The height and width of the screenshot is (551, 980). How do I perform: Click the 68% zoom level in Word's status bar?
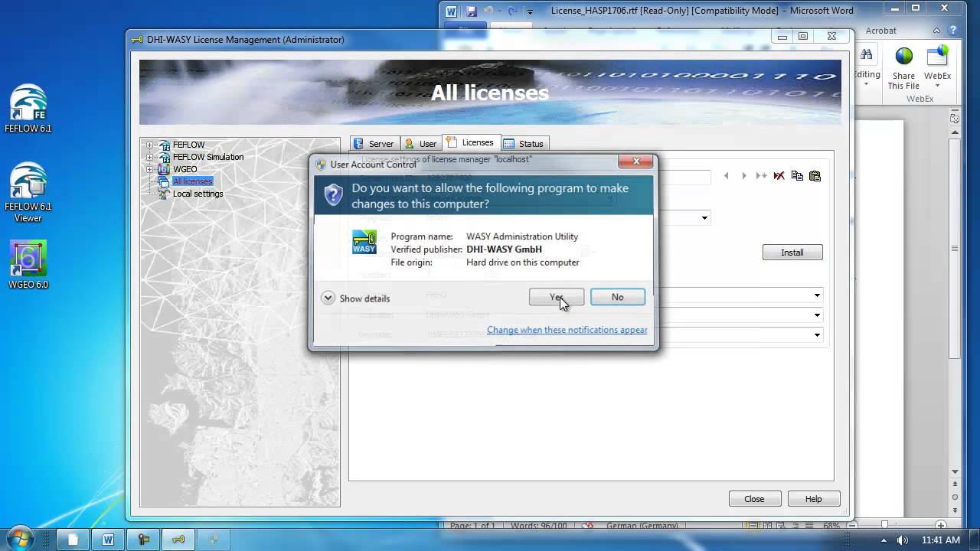(x=831, y=526)
